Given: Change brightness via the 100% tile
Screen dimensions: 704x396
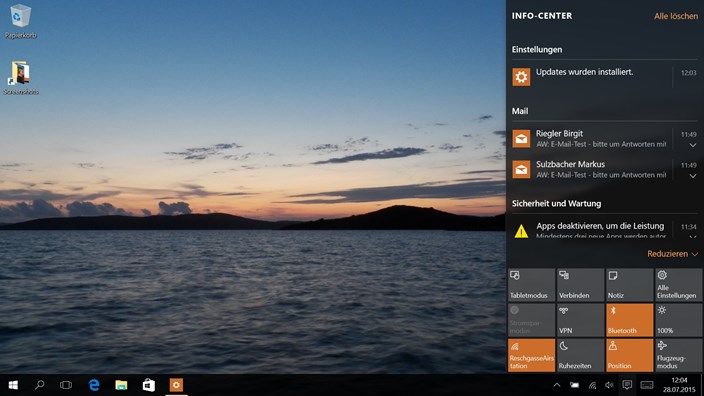Looking at the screenshot, I should click(678, 320).
